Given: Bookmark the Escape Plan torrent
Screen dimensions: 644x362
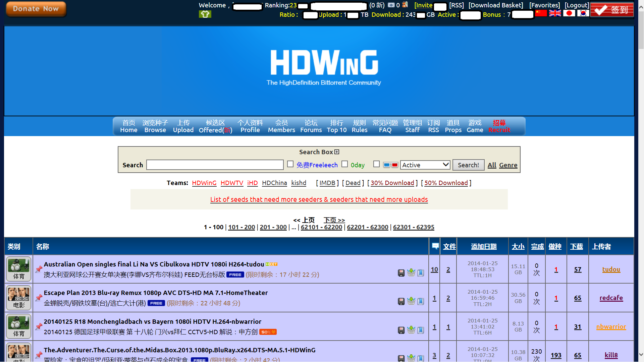Looking at the screenshot, I should [x=421, y=301].
